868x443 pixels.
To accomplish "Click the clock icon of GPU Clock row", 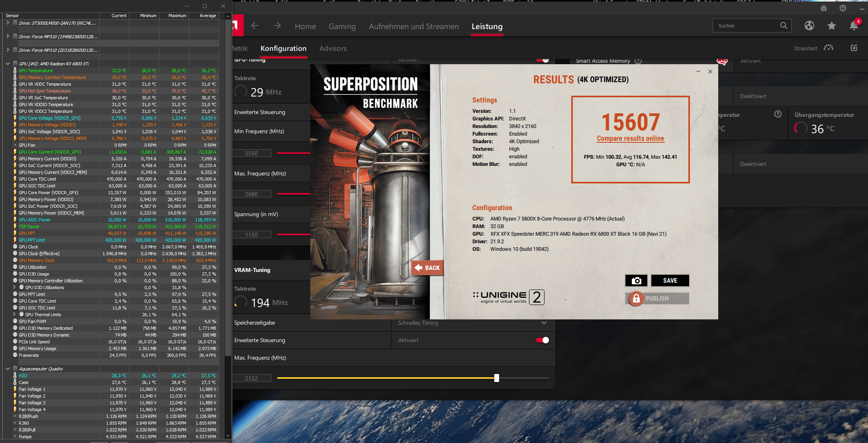I will point(15,247).
